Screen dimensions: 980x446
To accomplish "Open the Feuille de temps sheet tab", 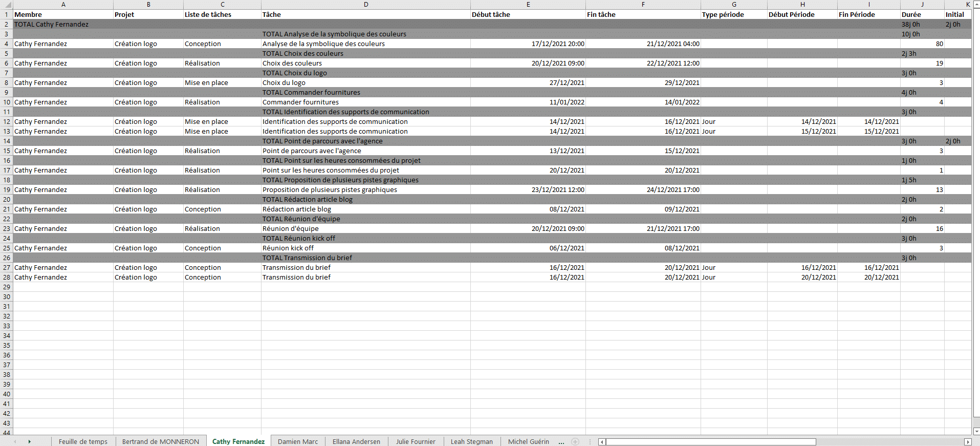I will point(83,441).
